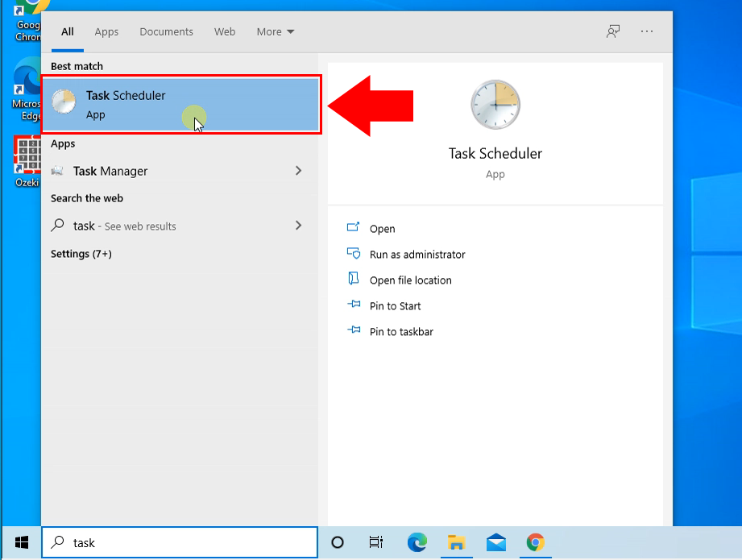Screen dimensions: 742x560
Task: Open the More filter dropdown
Action: (x=275, y=31)
